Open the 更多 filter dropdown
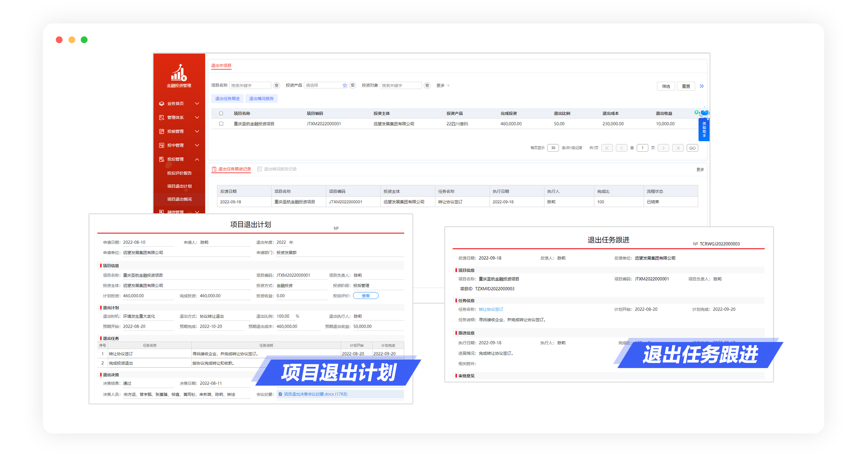This screenshot has width=868, height=459. click(x=442, y=85)
